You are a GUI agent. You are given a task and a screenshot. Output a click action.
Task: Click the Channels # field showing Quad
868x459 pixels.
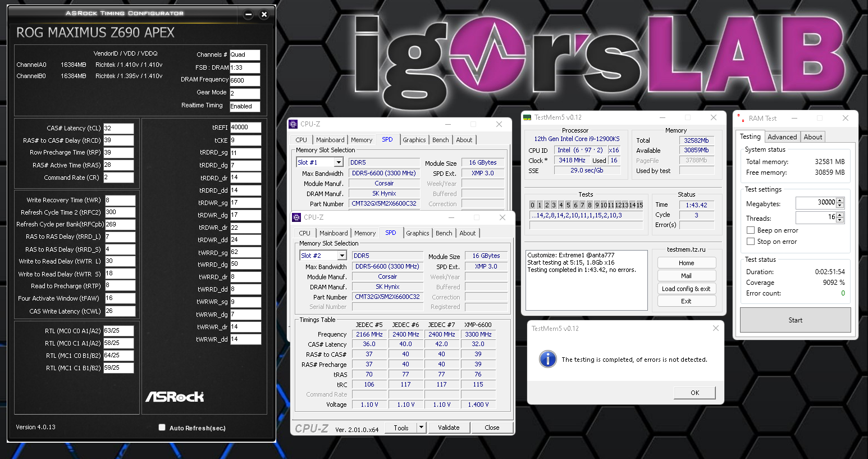[245, 55]
